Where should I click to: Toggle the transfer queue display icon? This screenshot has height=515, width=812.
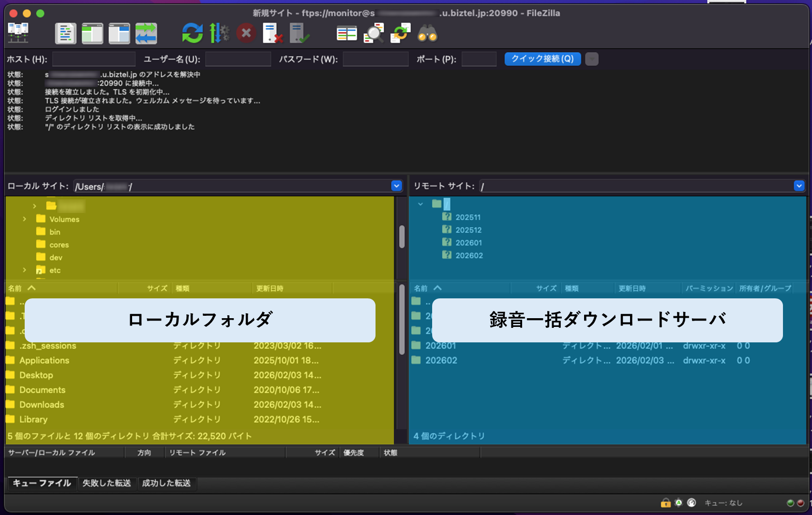(146, 33)
